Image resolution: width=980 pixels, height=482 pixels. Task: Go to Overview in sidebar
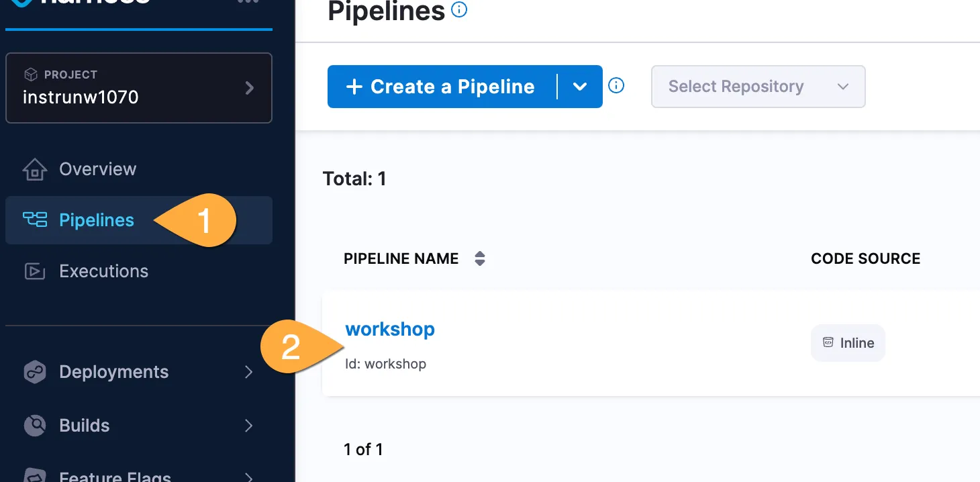coord(97,169)
